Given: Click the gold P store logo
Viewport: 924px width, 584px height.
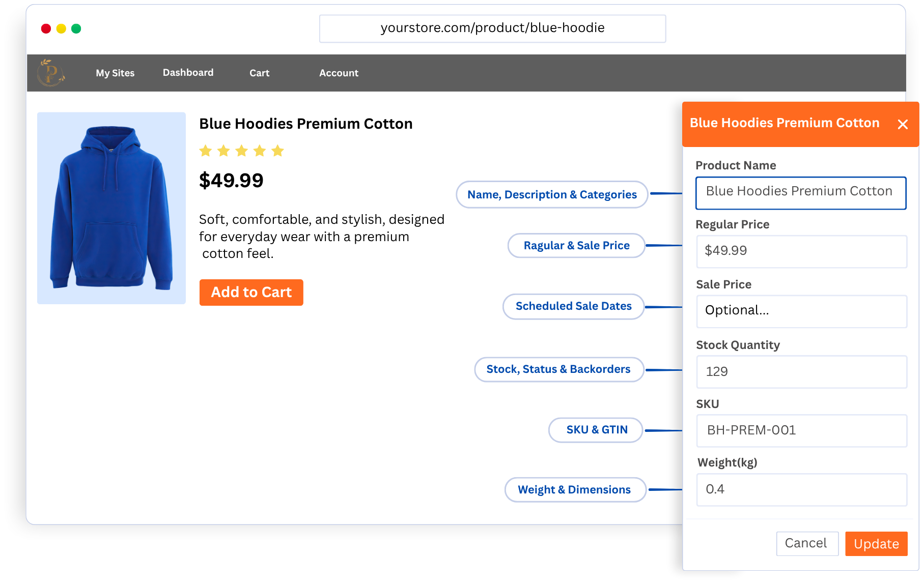Looking at the screenshot, I should 51,73.
